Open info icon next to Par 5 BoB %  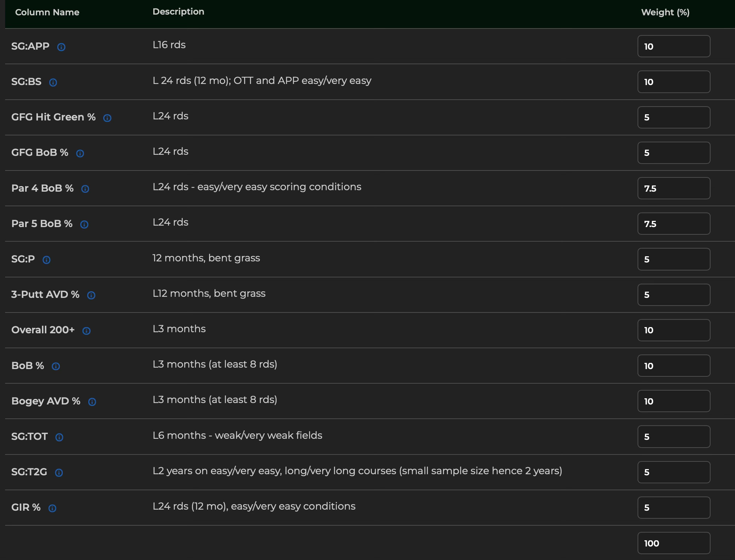click(x=84, y=225)
